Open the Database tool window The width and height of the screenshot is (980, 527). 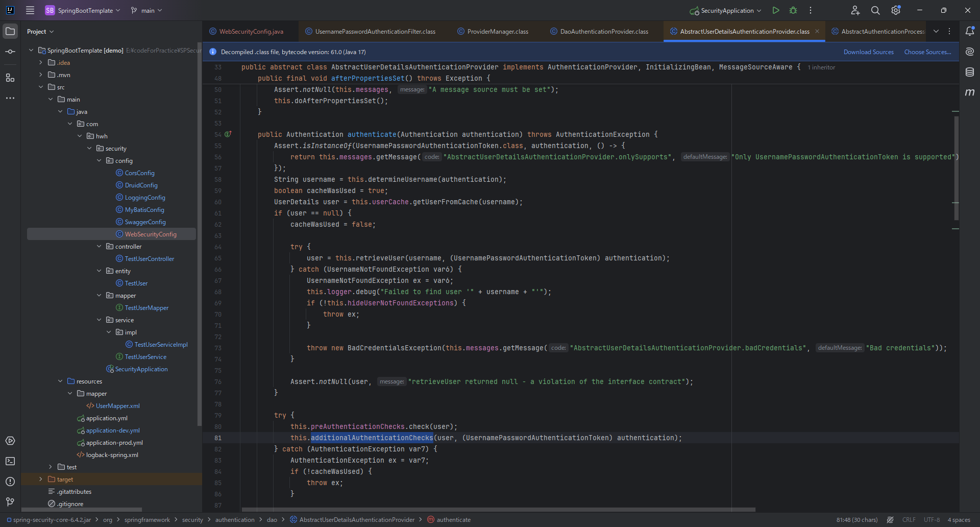click(x=970, y=72)
